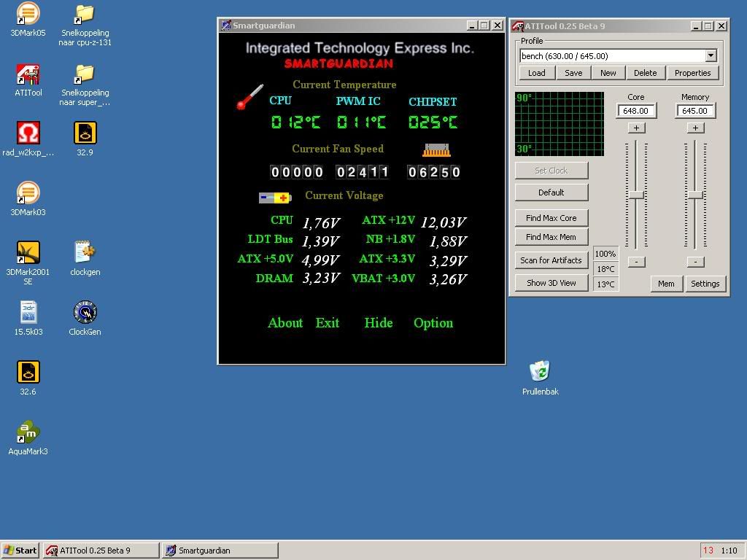
Task: Increase Memory clock with plus button
Action: [x=695, y=128]
